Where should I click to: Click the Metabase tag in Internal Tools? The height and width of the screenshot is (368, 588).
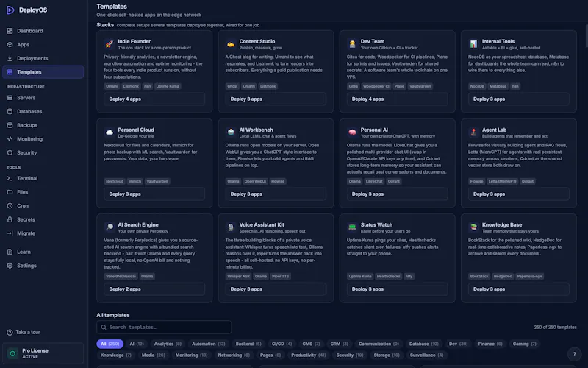point(498,86)
